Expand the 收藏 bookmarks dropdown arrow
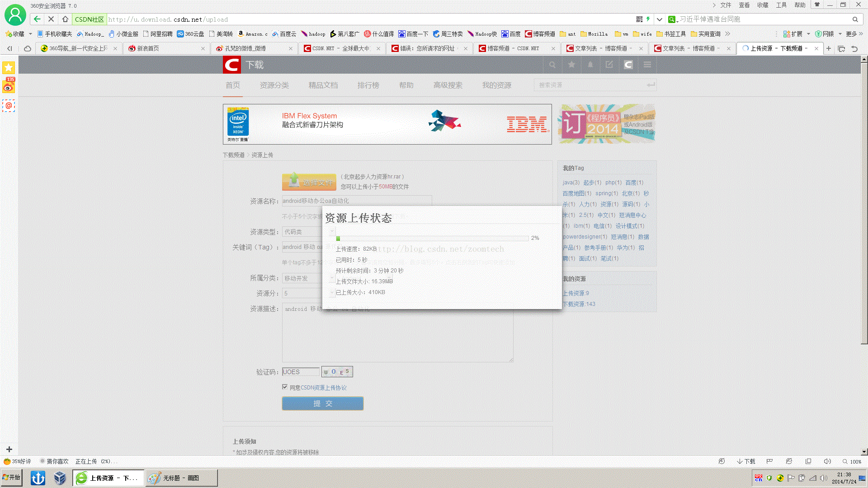The height and width of the screenshot is (488, 868). tap(30, 34)
